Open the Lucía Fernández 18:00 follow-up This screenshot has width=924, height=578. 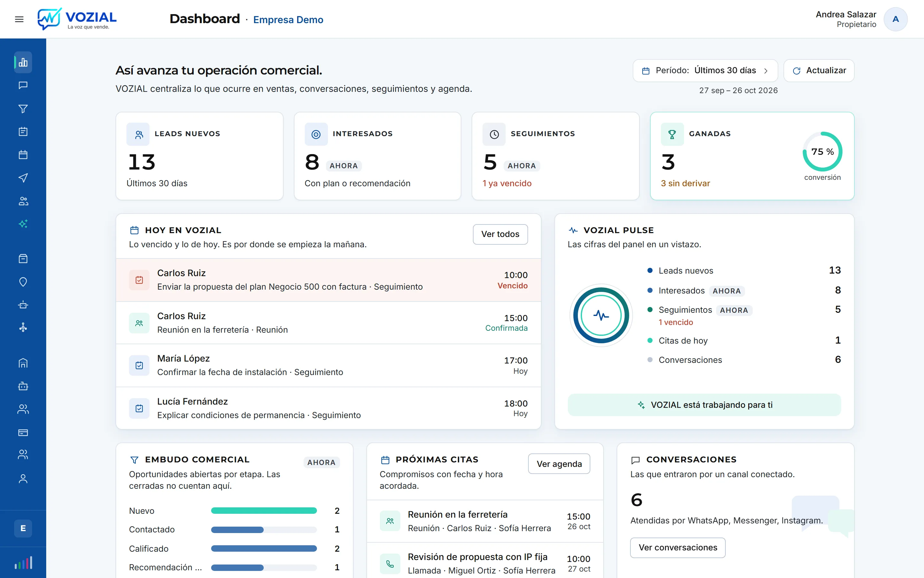tap(328, 408)
